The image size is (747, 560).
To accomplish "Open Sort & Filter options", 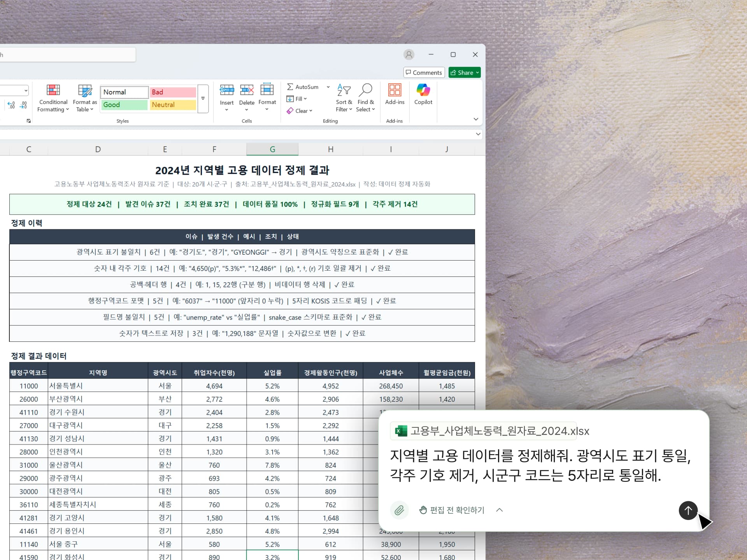I will tap(344, 97).
